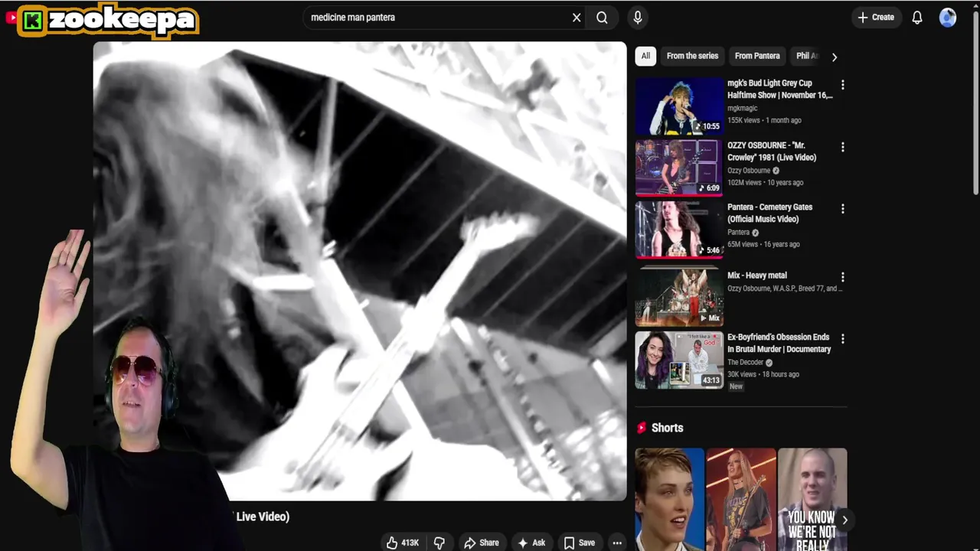Viewport: 980px width, 551px height.
Task: Go to Ozzy Osbourne channel name
Action: tap(749, 171)
